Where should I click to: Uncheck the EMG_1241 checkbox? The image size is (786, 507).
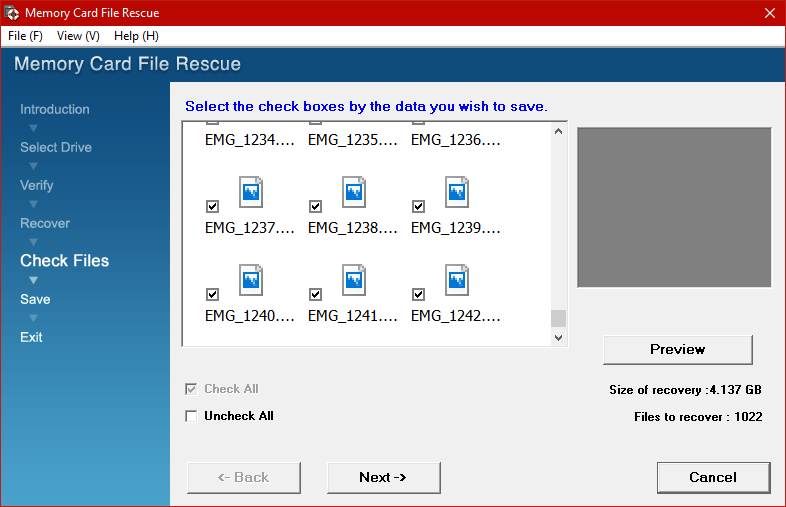pyautogui.click(x=315, y=294)
